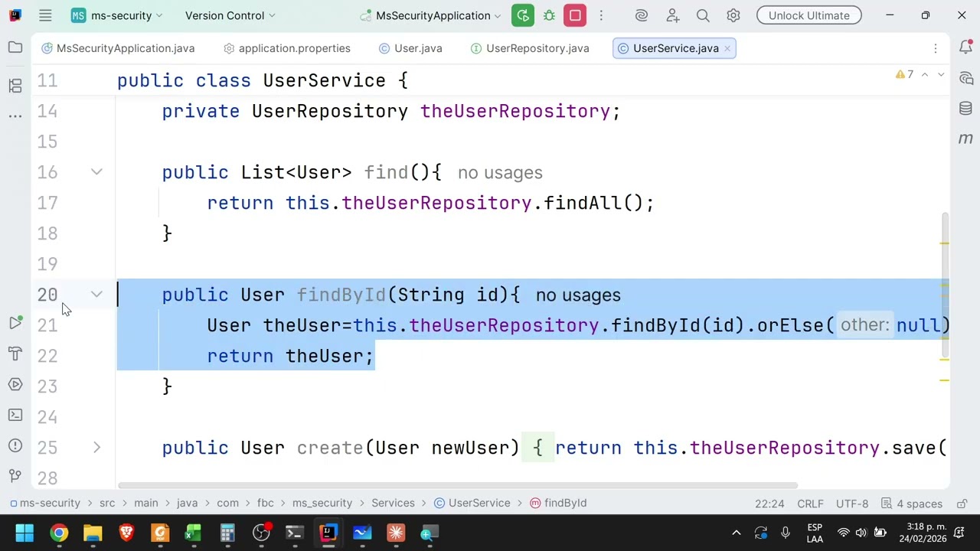
Task: Stop the running application with the red stop icon
Action: click(575, 15)
